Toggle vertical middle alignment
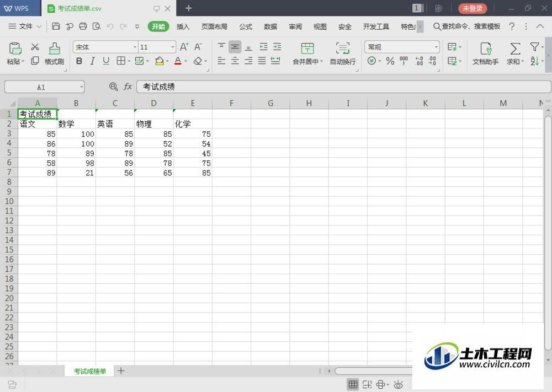Viewport: 552px width, 392px height. pos(235,47)
